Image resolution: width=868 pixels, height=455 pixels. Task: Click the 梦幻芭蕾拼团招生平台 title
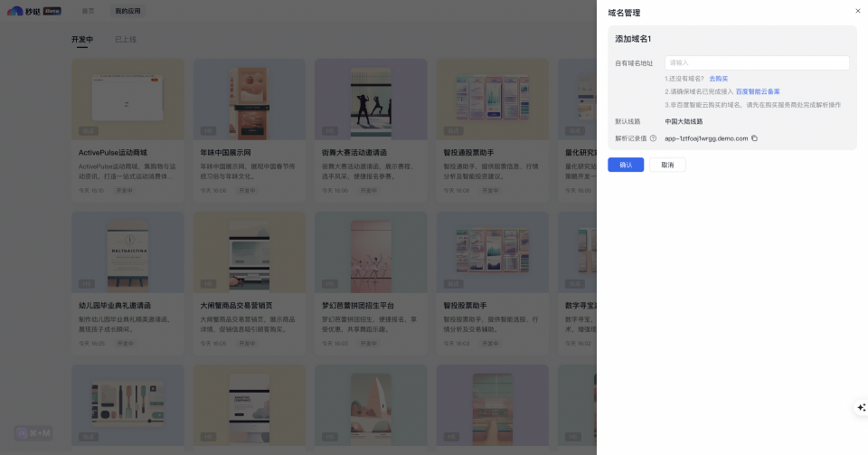click(358, 305)
